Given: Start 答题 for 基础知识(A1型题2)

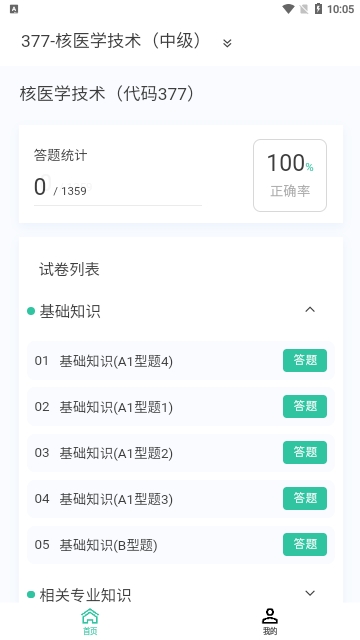Looking at the screenshot, I should pyautogui.click(x=305, y=452).
